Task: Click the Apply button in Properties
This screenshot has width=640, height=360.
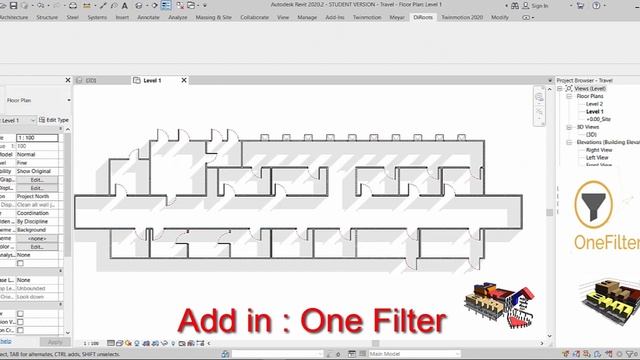Action: tap(55, 342)
